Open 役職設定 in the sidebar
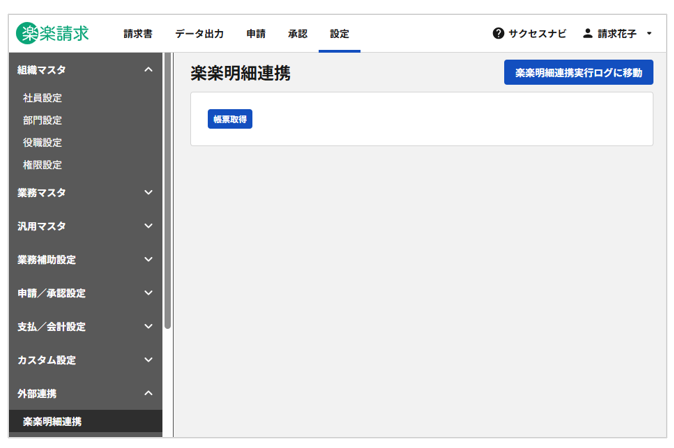674x448 pixels. (x=42, y=143)
